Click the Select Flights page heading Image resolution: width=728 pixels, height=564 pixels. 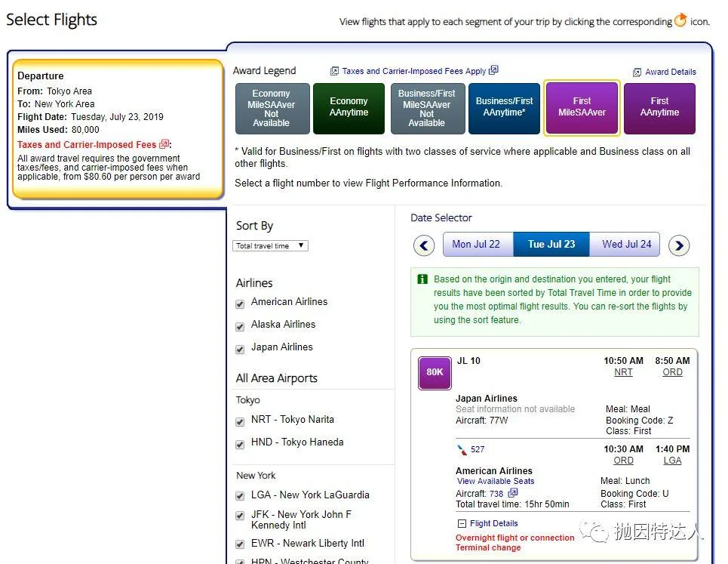pyautogui.click(x=51, y=20)
